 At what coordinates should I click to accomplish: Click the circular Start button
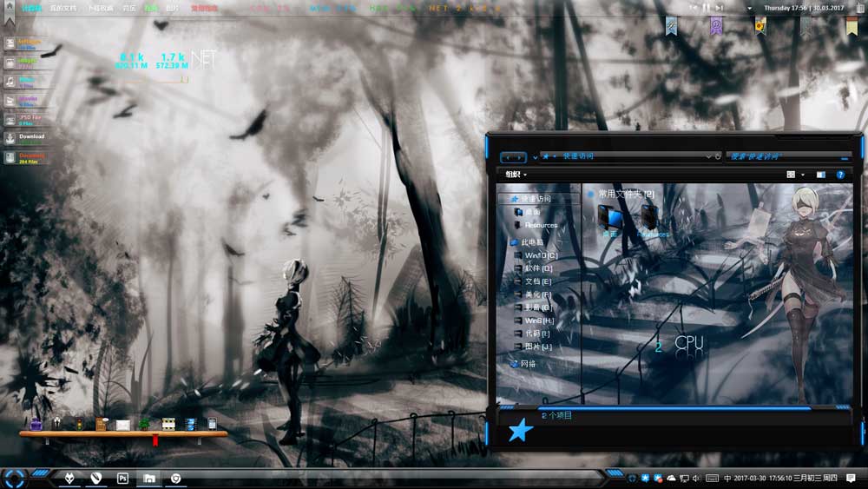(14, 479)
